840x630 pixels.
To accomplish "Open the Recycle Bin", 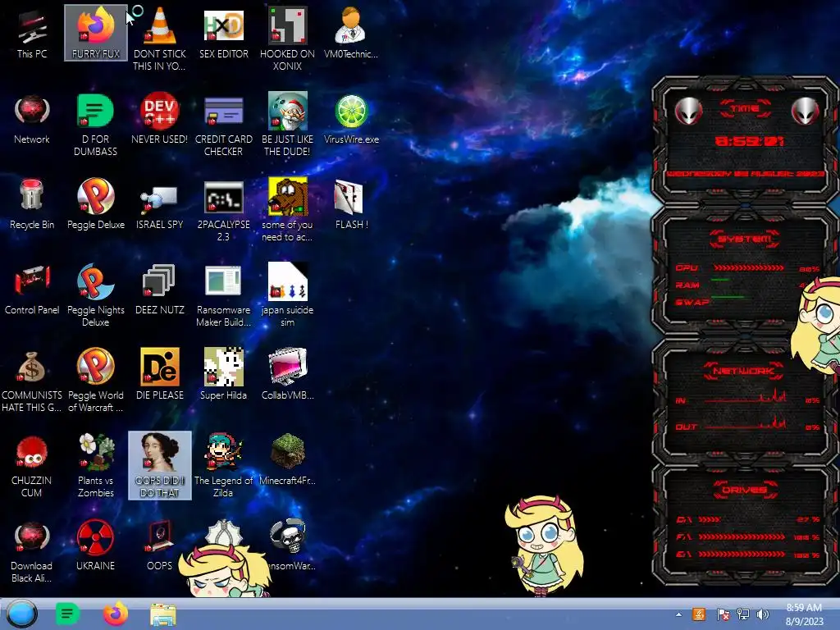I will 32,203.
